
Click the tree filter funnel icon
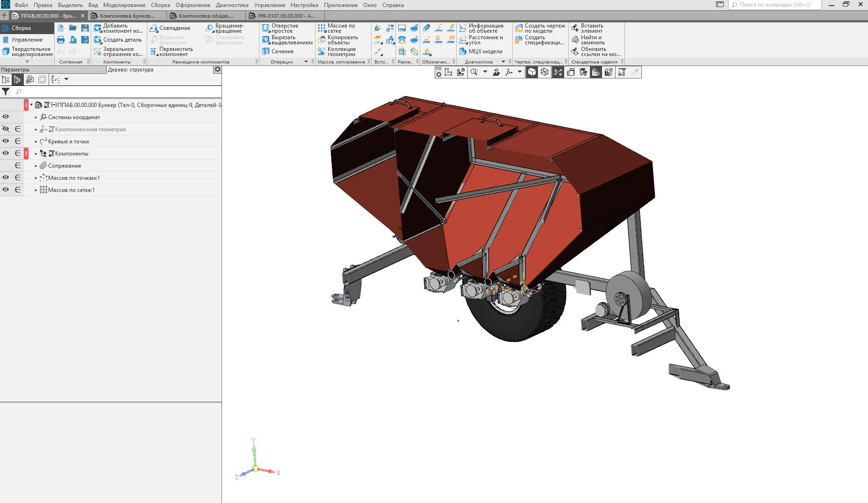pyautogui.click(x=6, y=92)
